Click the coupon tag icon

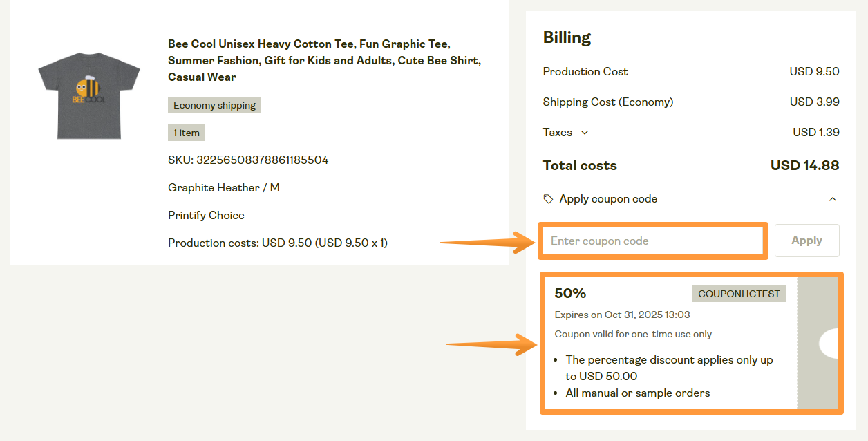coord(548,199)
